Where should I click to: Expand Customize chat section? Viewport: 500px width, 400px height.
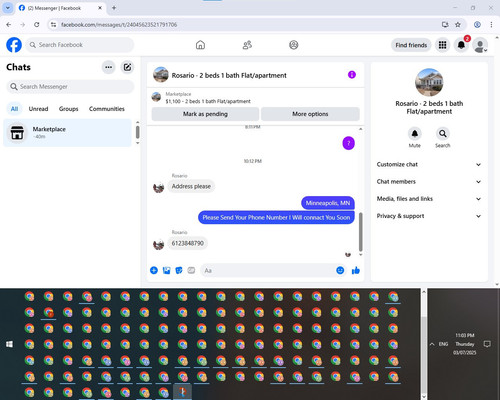pos(429,164)
